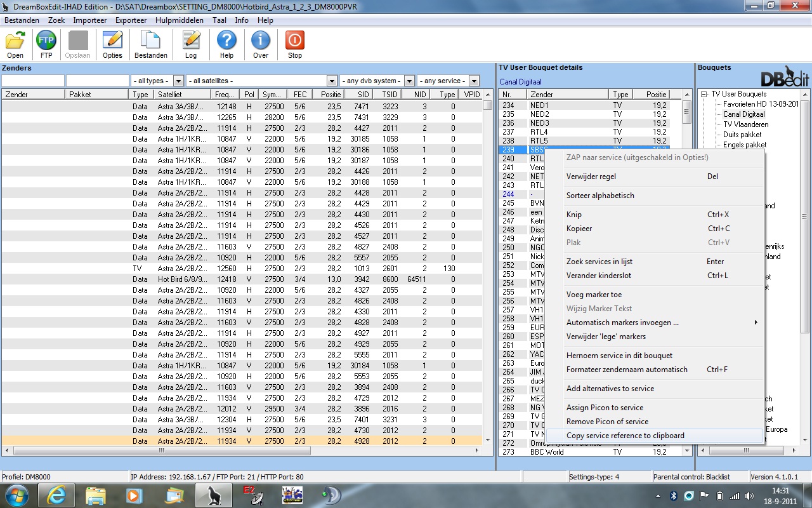812x508 pixels.
Task: Select Voeg marker toe
Action: (656, 295)
